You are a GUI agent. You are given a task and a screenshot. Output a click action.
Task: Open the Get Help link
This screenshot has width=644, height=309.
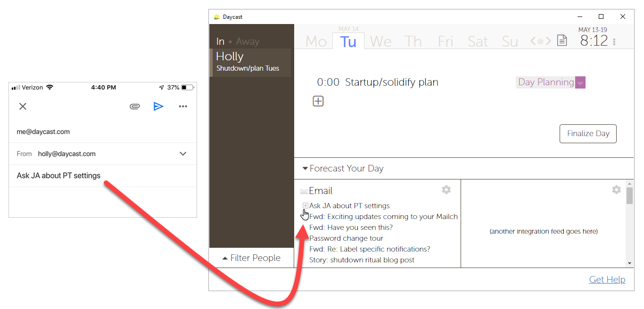pos(607,279)
